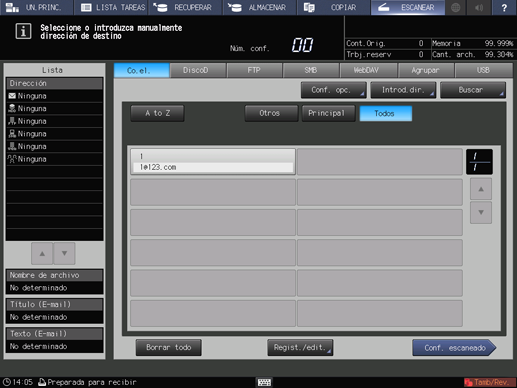Filter addresses with A to Z
The image size is (517, 388).
coord(157,113)
